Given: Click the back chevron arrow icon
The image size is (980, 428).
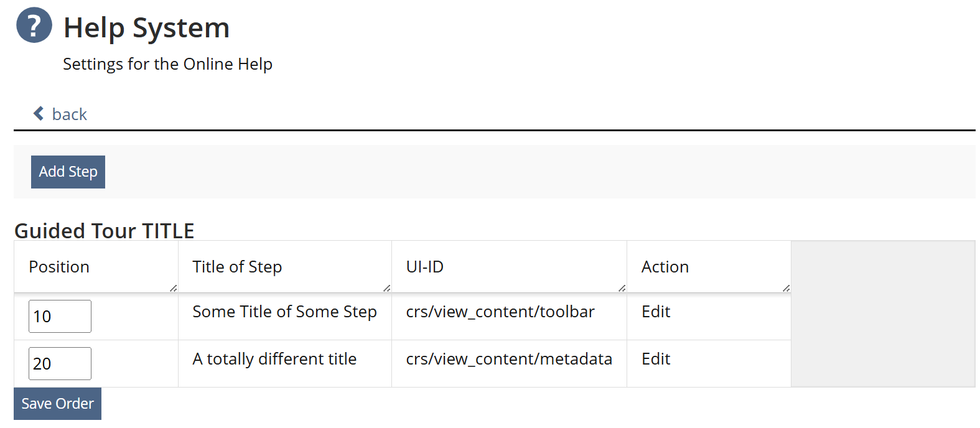Looking at the screenshot, I should 39,113.
